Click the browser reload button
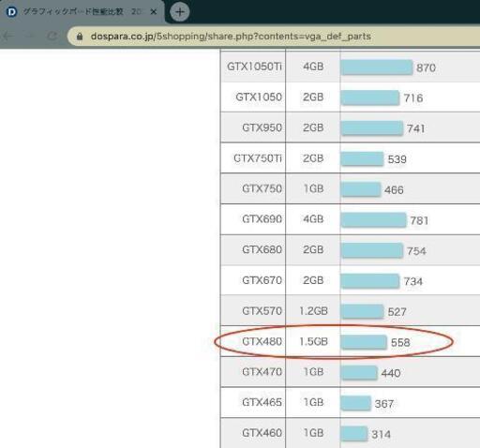Viewport: 480px width, 448px height. coord(52,37)
